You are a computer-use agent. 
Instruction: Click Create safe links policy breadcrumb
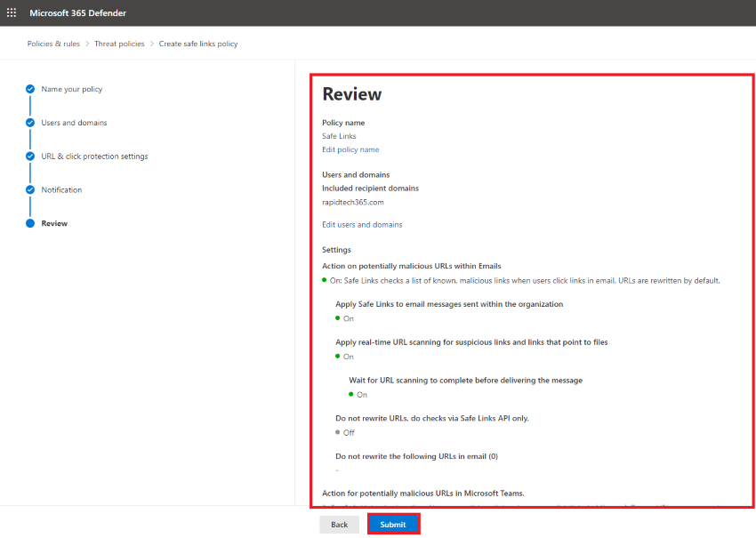tap(198, 44)
